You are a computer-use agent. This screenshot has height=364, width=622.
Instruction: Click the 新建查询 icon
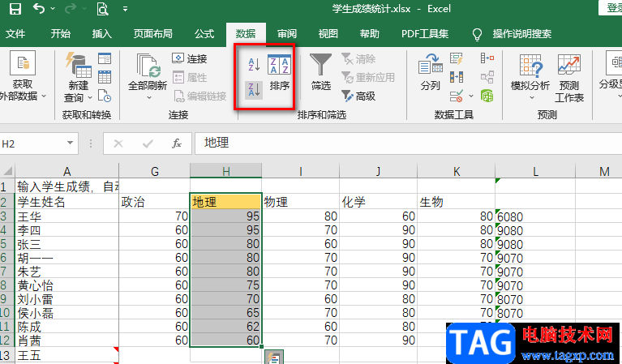pyautogui.click(x=79, y=65)
